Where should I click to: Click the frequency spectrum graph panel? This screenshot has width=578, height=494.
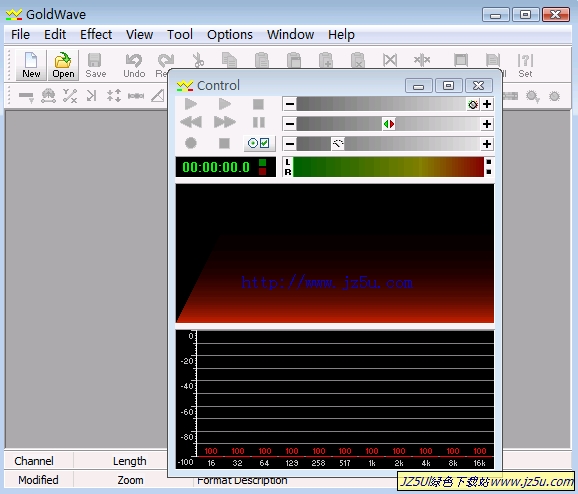335,400
